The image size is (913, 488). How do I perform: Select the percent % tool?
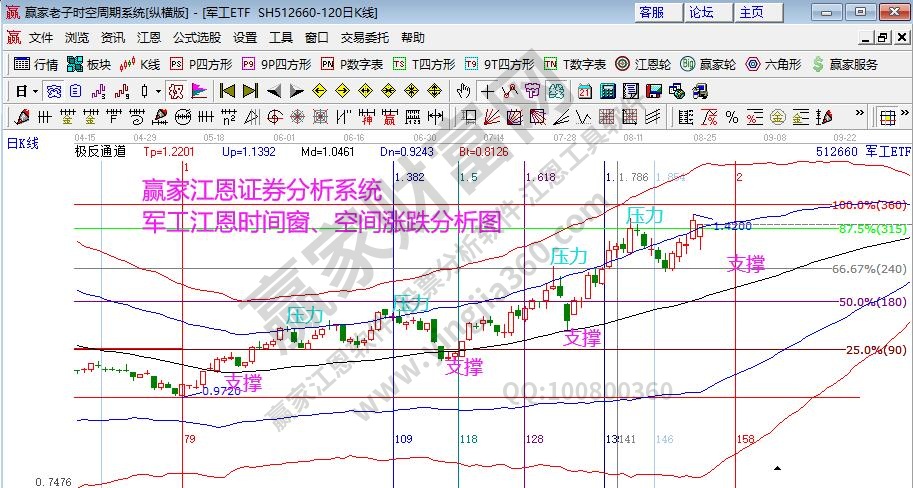(732, 117)
